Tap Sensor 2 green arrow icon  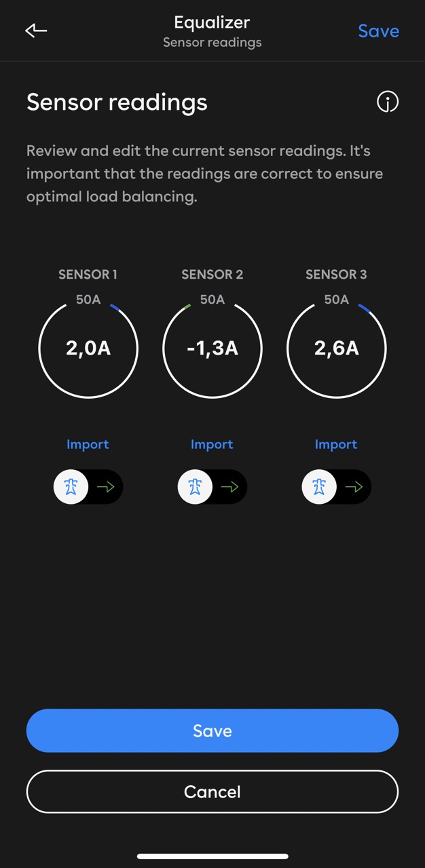(x=229, y=487)
